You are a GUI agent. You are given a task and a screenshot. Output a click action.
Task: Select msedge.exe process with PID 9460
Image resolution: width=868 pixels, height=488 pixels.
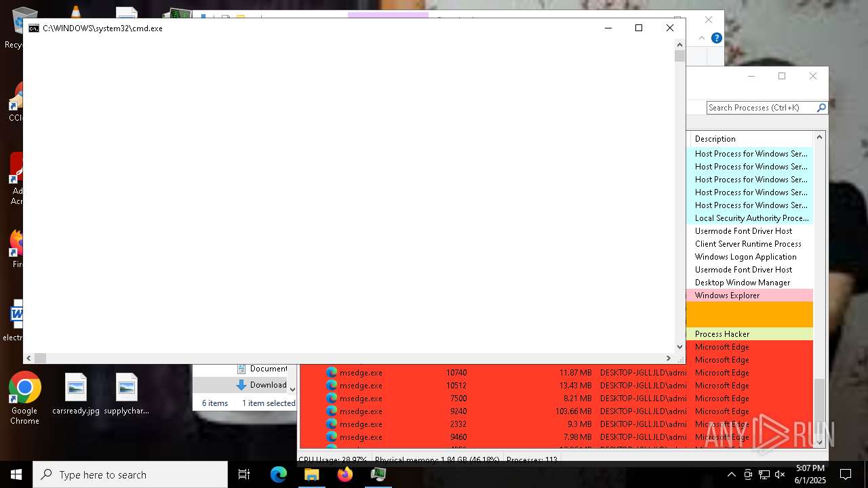[556, 437]
